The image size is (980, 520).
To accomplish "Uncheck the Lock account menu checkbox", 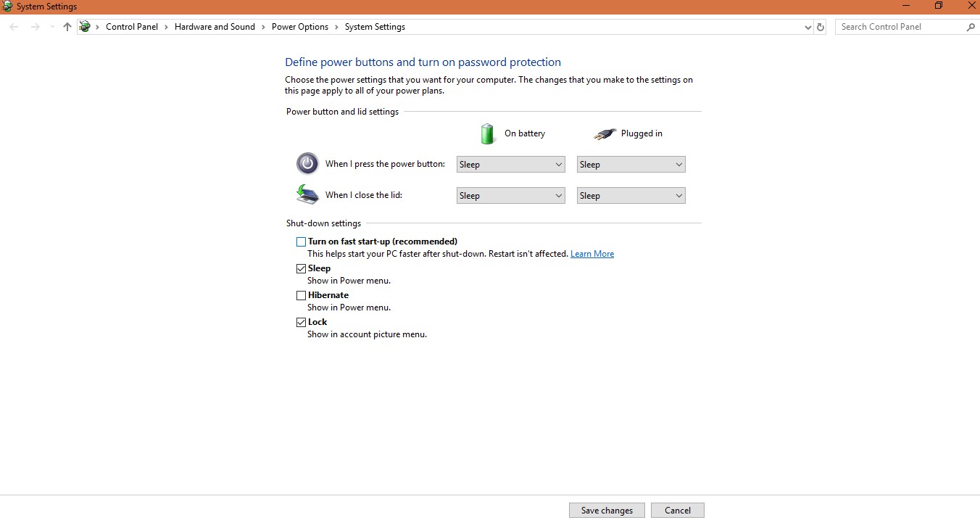I will tap(301, 322).
